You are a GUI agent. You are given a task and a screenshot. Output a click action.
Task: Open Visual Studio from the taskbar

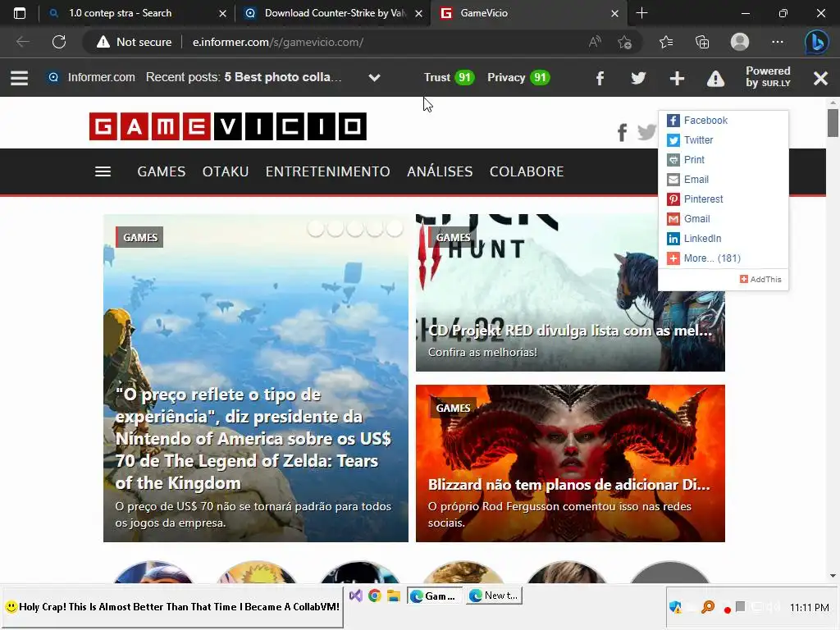356,596
